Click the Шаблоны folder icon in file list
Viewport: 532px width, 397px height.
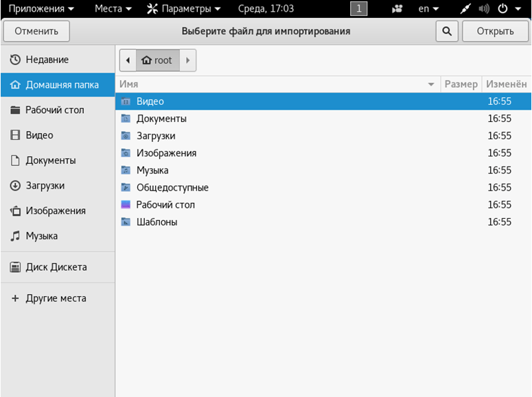coord(126,221)
